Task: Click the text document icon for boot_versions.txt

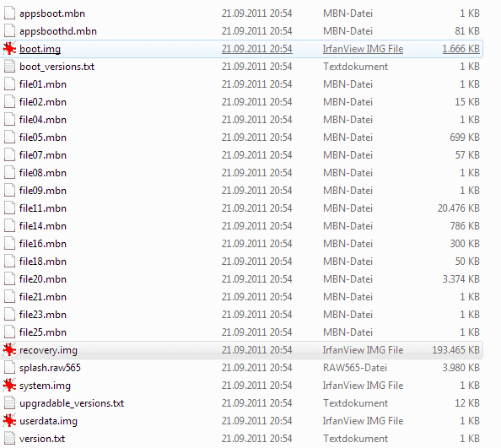Action: (9, 67)
